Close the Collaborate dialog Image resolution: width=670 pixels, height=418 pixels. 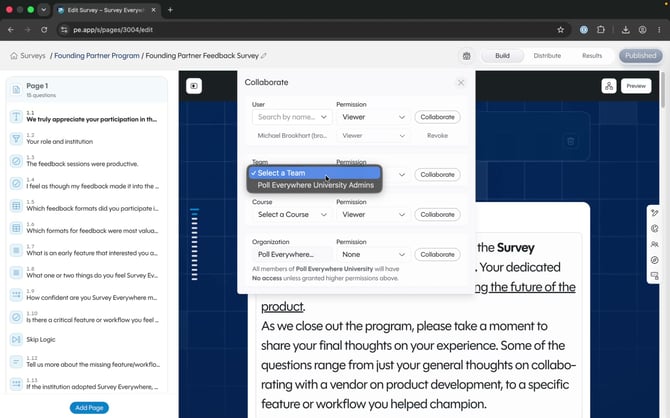coord(461,82)
